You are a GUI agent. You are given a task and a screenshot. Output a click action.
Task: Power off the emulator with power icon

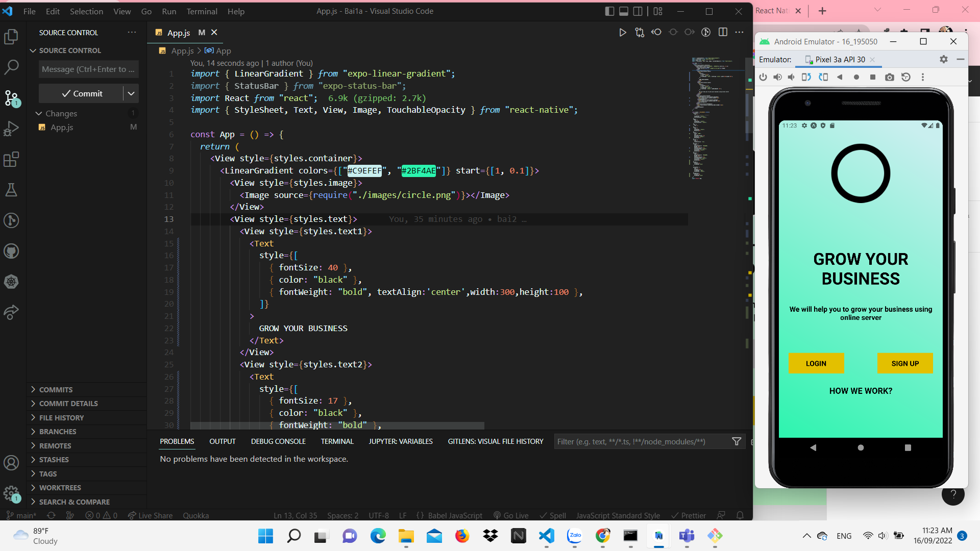[763, 77]
